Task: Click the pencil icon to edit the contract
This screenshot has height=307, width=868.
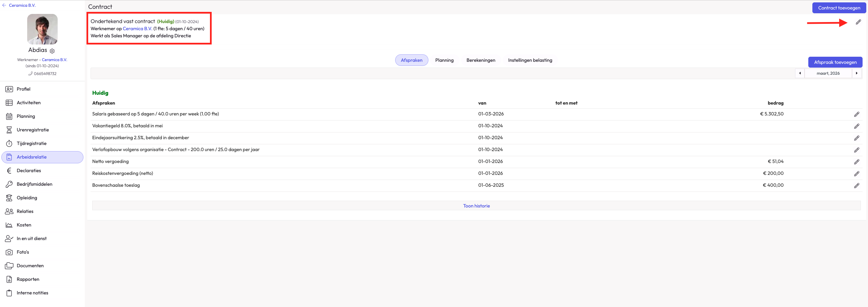Action: click(x=858, y=22)
